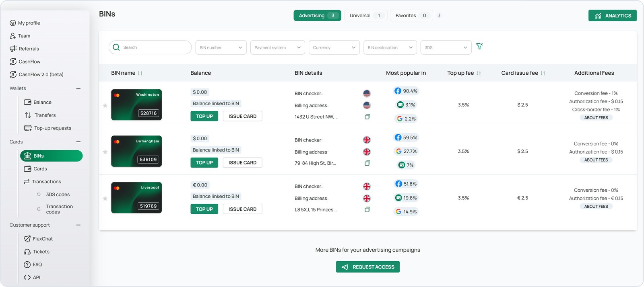Open BIN number dropdown
Screen dimensions: 644x287
221,47
